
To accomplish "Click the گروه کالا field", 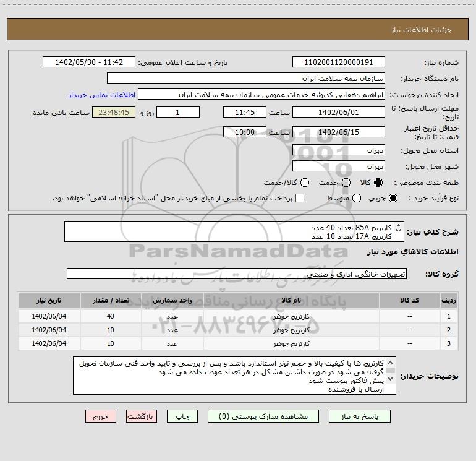I will pyautogui.click(x=237, y=274).
